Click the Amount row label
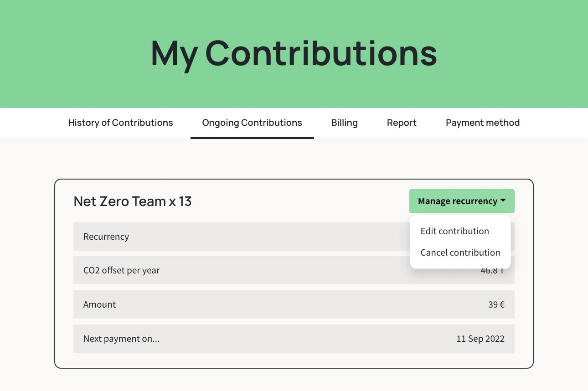Image resolution: width=588 pixels, height=391 pixels. pos(99,304)
